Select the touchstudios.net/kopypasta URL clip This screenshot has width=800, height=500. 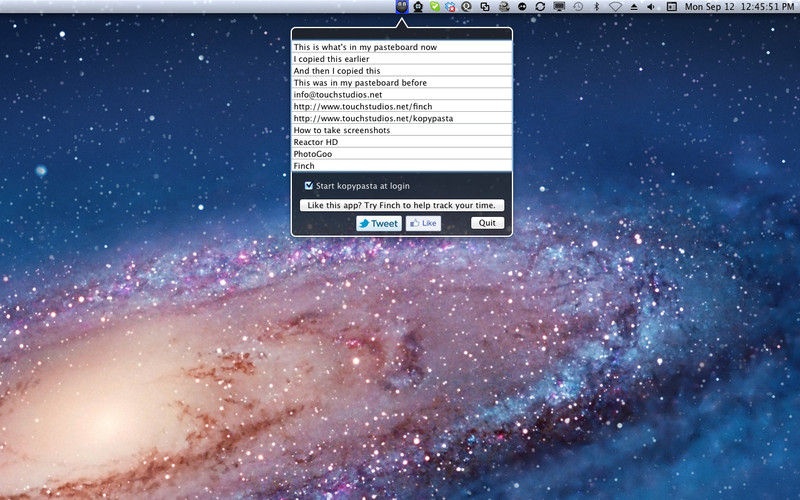point(402,118)
